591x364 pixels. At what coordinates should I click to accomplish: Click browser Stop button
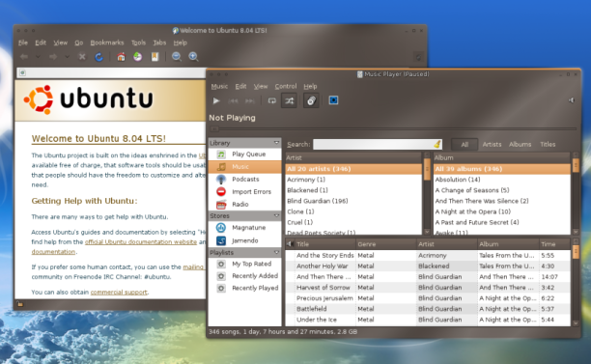82,57
